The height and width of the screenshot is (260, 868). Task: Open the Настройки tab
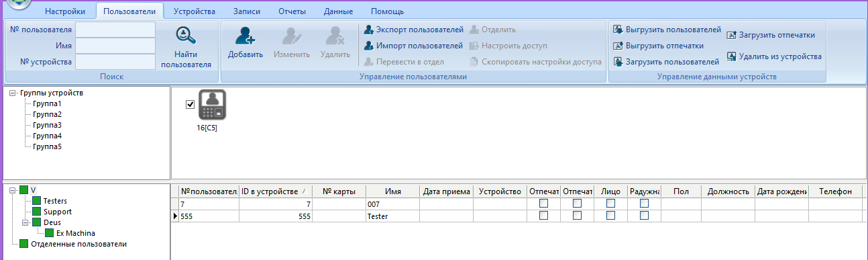(x=65, y=11)
